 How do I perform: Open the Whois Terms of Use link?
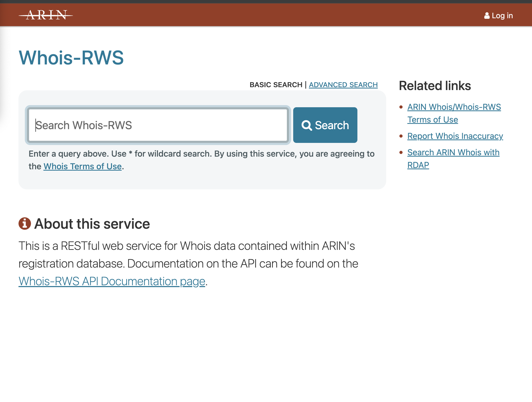tap(82, 166)
